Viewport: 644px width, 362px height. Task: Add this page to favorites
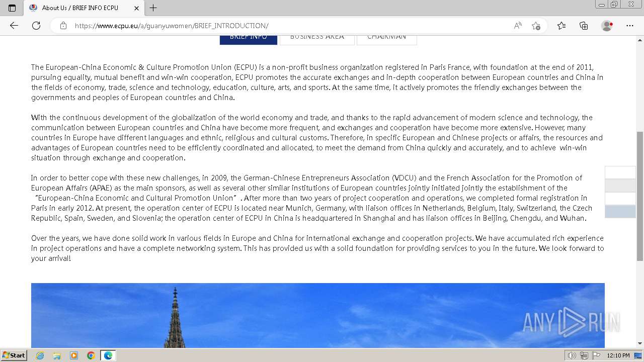tap(536, 26)
